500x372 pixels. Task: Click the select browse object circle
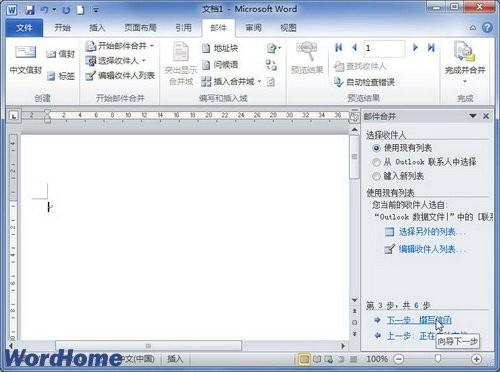(354, 322)
